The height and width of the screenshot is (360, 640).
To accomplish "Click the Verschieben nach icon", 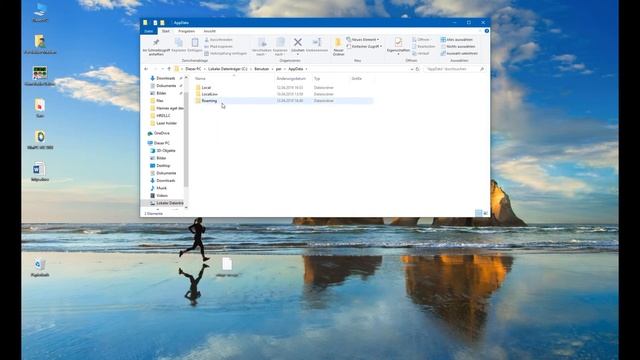I will [262, 42].
